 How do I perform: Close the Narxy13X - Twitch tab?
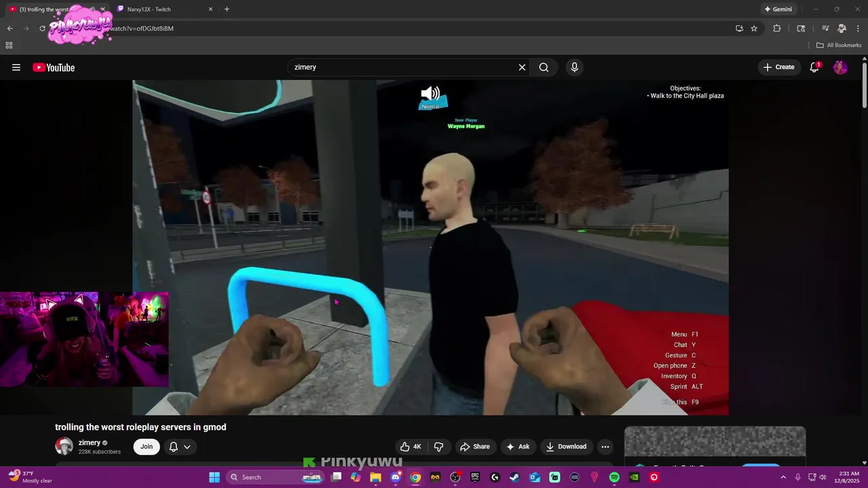(x=210, y=9)
